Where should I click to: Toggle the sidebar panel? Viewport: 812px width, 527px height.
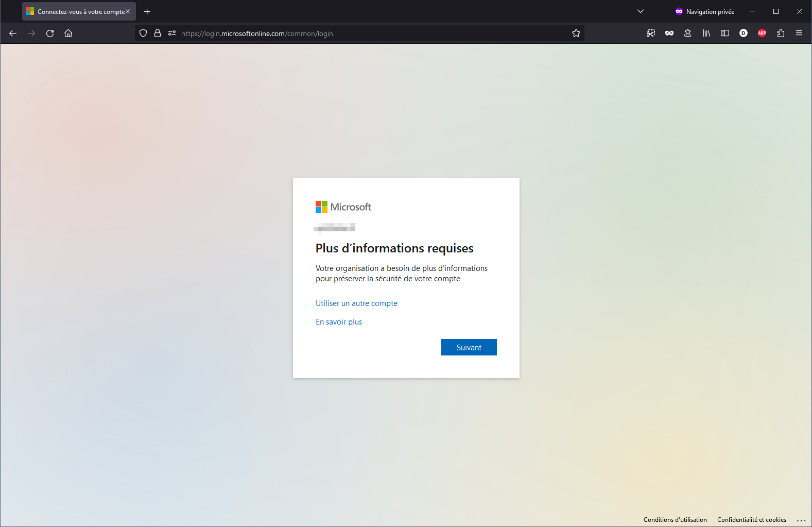coord(725,33)
